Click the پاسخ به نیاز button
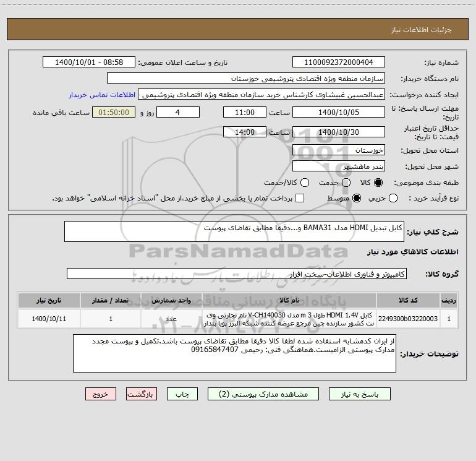 click(x=360, y=394)
